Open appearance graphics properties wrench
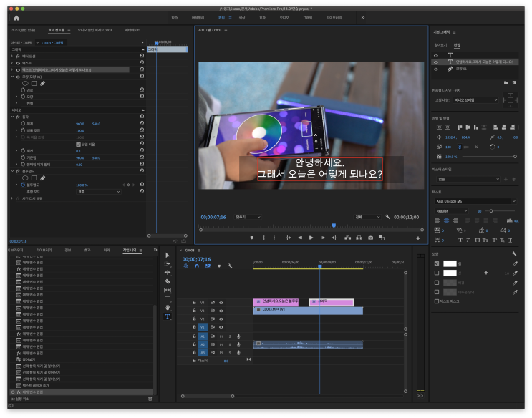This screenshot has width=532, height=418. point(514,253)
